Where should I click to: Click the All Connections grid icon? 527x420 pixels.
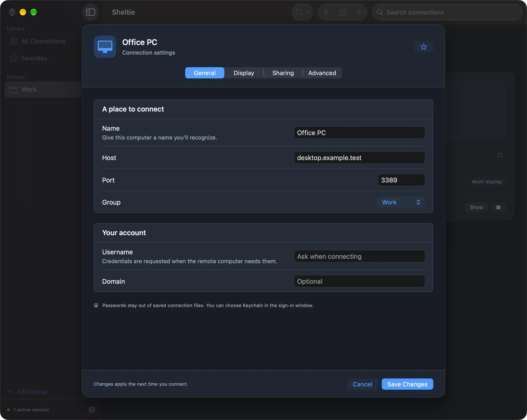coord(14,41)
